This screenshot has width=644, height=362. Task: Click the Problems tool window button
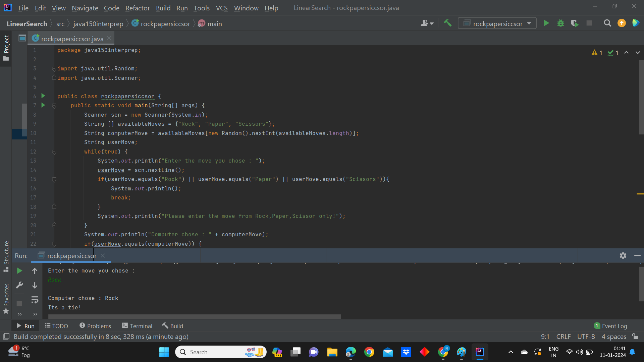click(x=95, y=326)
